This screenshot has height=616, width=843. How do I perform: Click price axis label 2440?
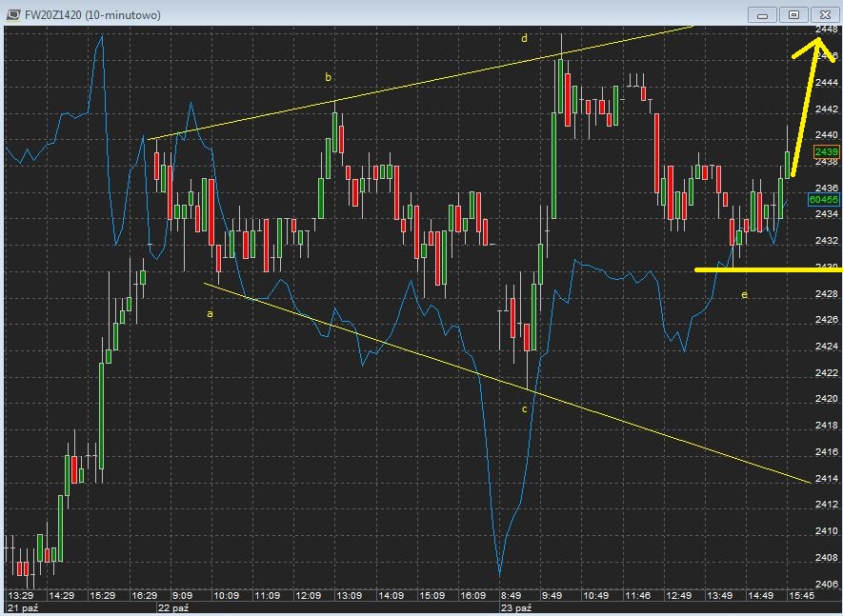coord(827,135)
